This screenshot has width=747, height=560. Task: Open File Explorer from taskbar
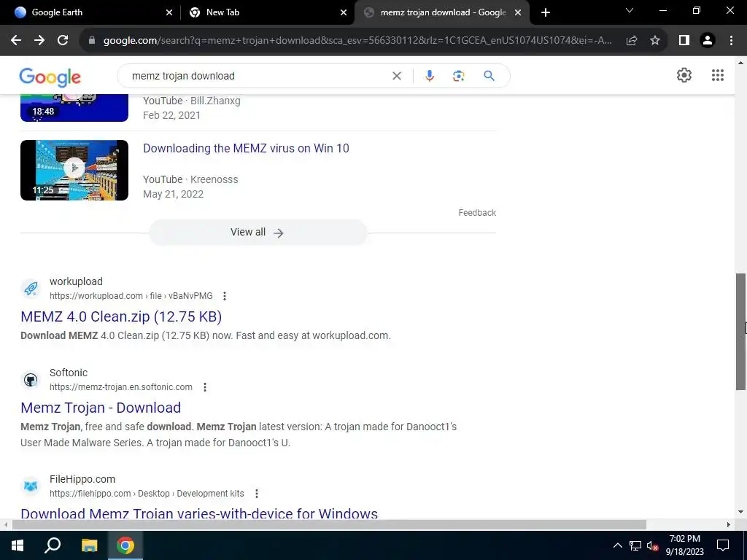89,545
